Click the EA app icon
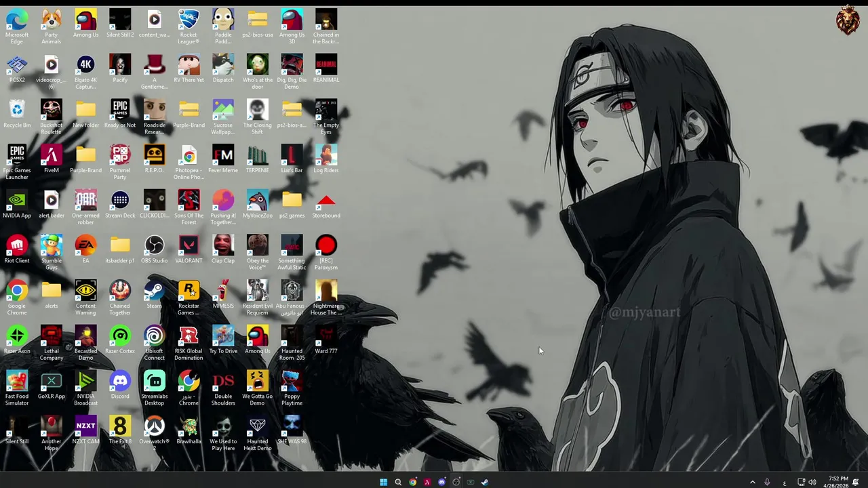The height and width of the screenshot is (488, 868). [x=85, y=249]
